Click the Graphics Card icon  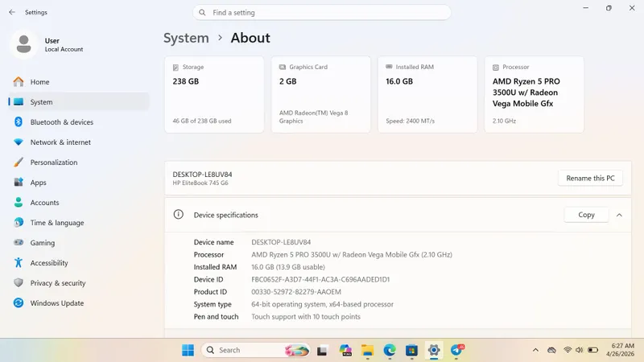click(x=283, y=67)
